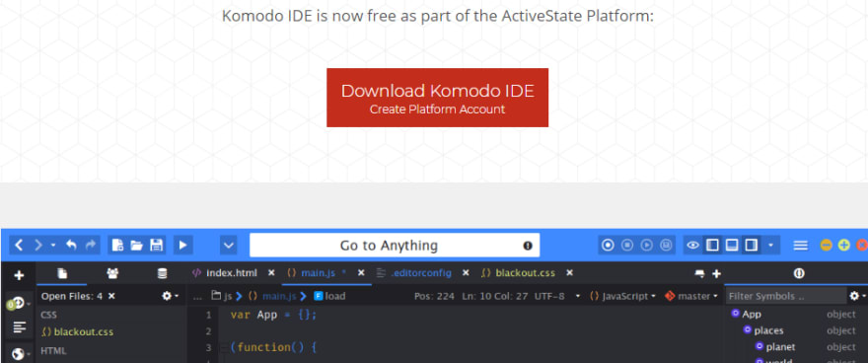Image resolution: width=868 pixels, height=363 pixels.
Task: Stop macro recording with the stop icon
Action: pyautogui.click(x=627, y=246)
